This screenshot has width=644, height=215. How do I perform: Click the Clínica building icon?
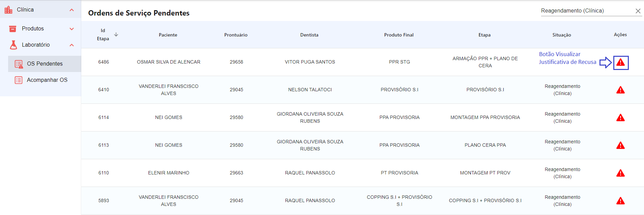pos(8,10)
